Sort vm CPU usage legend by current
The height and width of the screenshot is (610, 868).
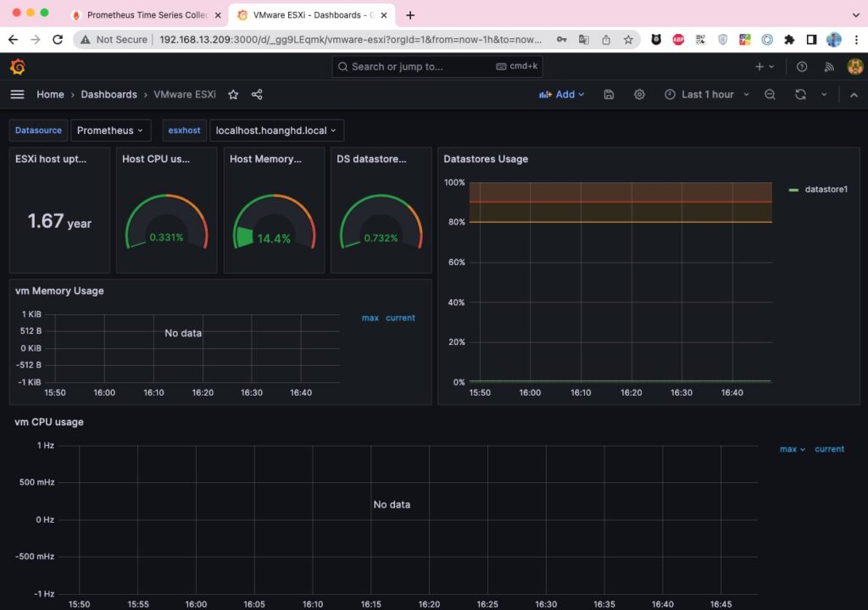[x=829, y=449]
